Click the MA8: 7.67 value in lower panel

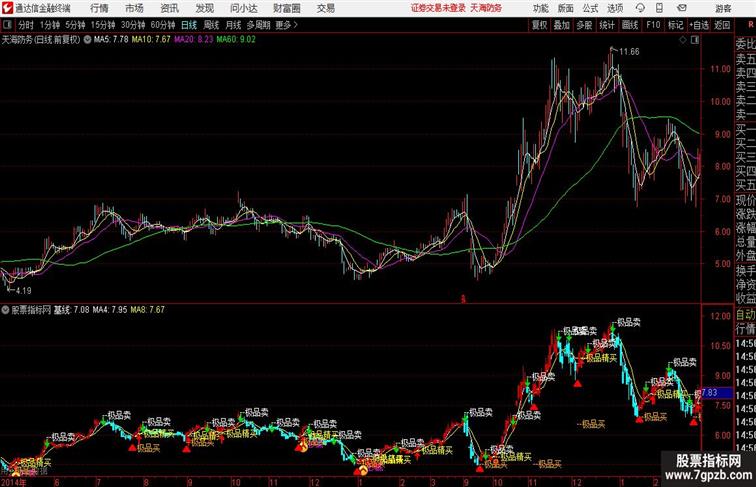pyautogui.click(x=148, y=310)
